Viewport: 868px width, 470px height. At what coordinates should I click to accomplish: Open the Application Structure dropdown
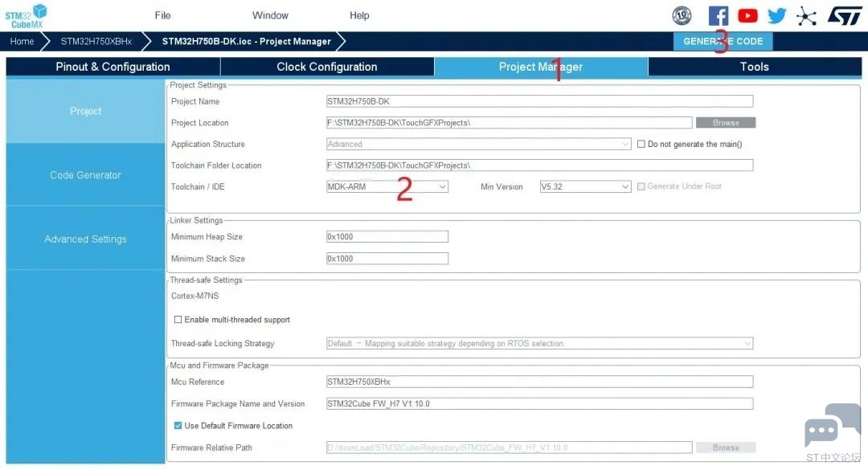click(x=479, y=144)
